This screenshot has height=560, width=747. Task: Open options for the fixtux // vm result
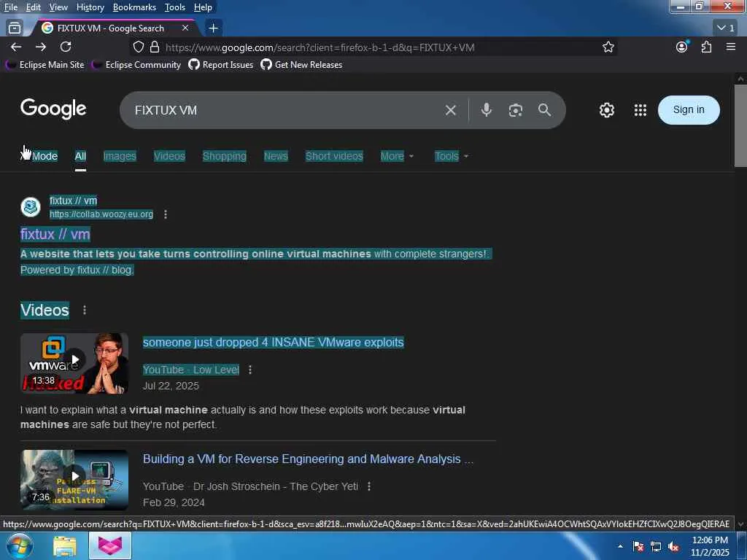coord(166,214)
